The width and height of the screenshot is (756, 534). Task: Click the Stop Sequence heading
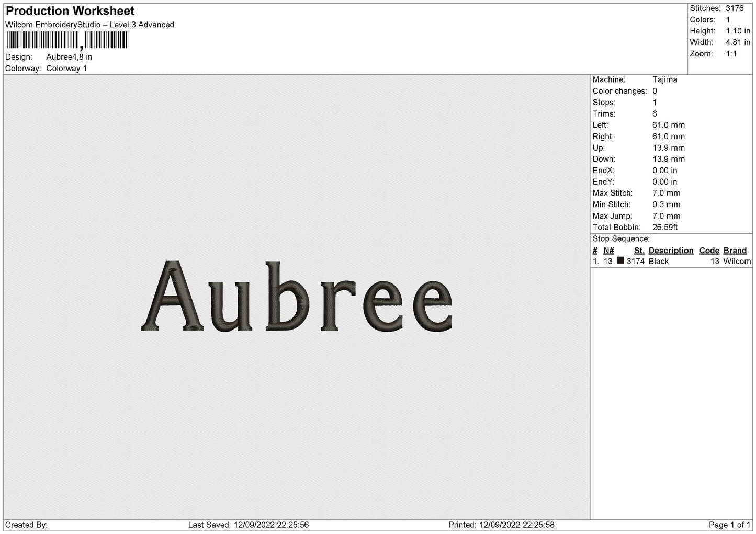621,239
